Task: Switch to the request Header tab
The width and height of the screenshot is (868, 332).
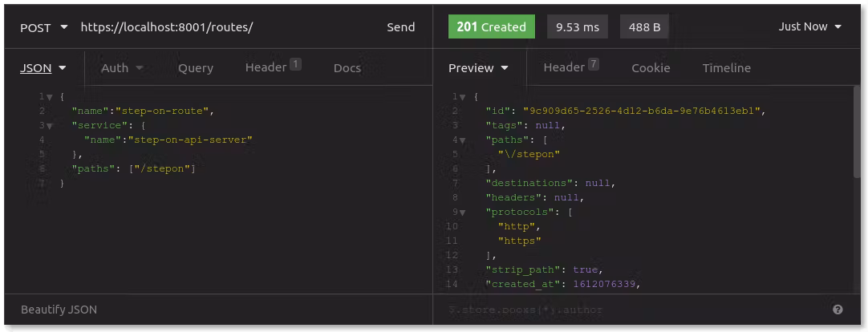Action: coord(272,67)
